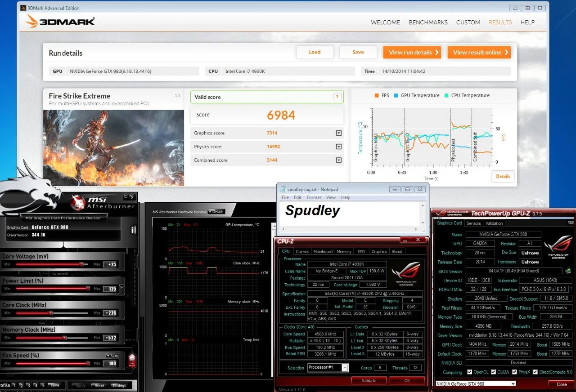Toggle Auto fan speed in Afterburner
Image resolution: width=576 pixels, height=392 pixels.
coord(112,356)
